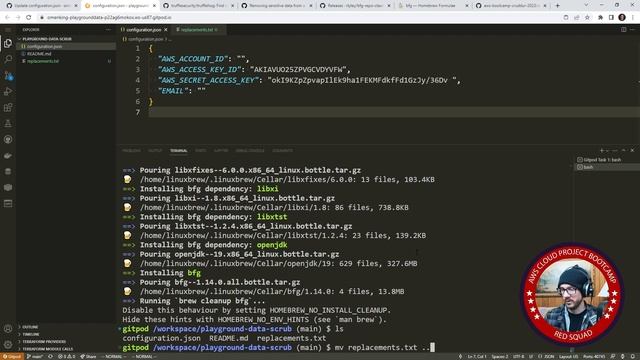
Task: Open the notifications bell in status bar
Action: [632, 356]
